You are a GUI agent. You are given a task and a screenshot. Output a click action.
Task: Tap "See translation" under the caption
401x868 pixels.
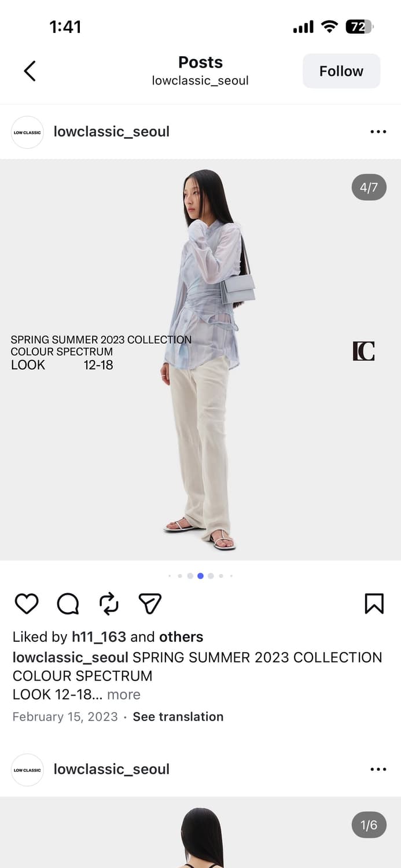[x=178, y=716]
